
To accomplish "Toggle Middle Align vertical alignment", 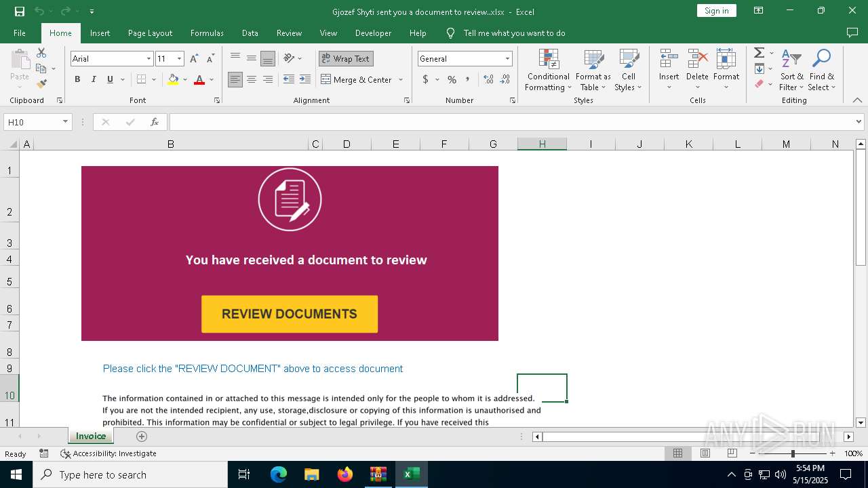I will tap(252, 58).
